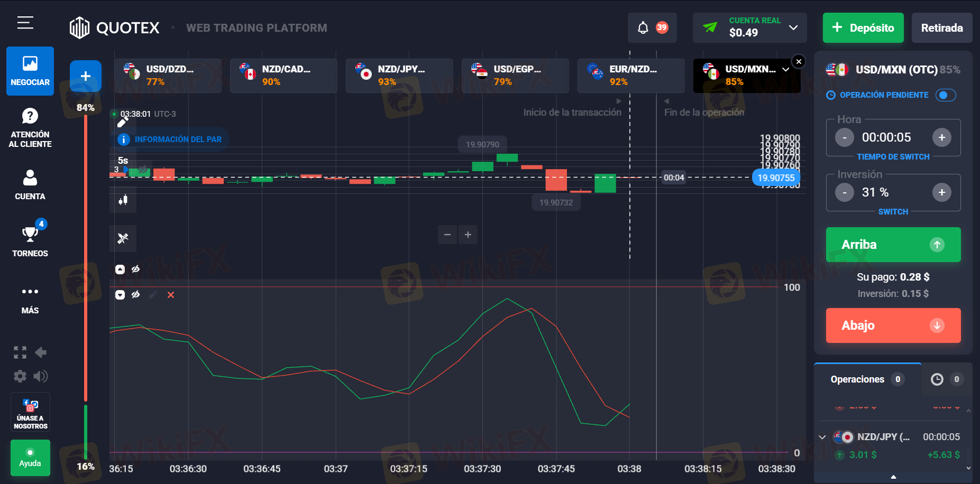This screenshot has width=980, height=484.
Task: Zoom out the chart with minus
Action: [x=447, y=235]
